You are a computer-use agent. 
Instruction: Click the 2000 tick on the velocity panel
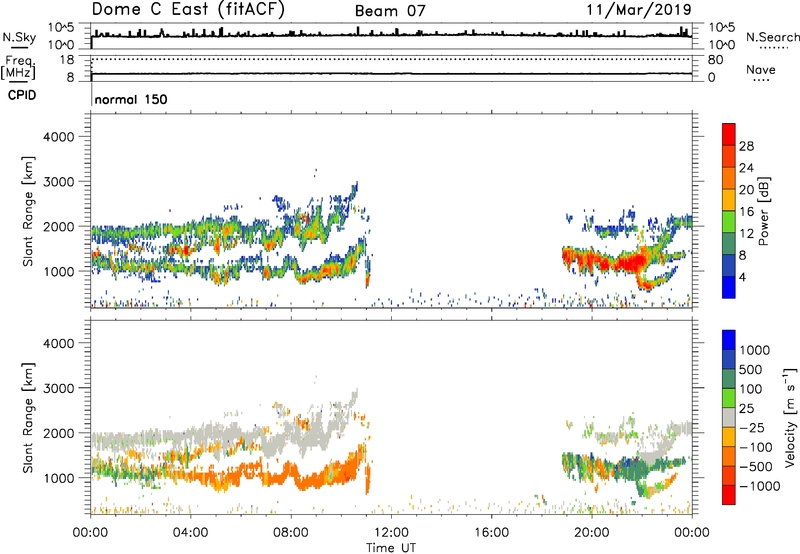pyautogui.click(x=59, y=433)
